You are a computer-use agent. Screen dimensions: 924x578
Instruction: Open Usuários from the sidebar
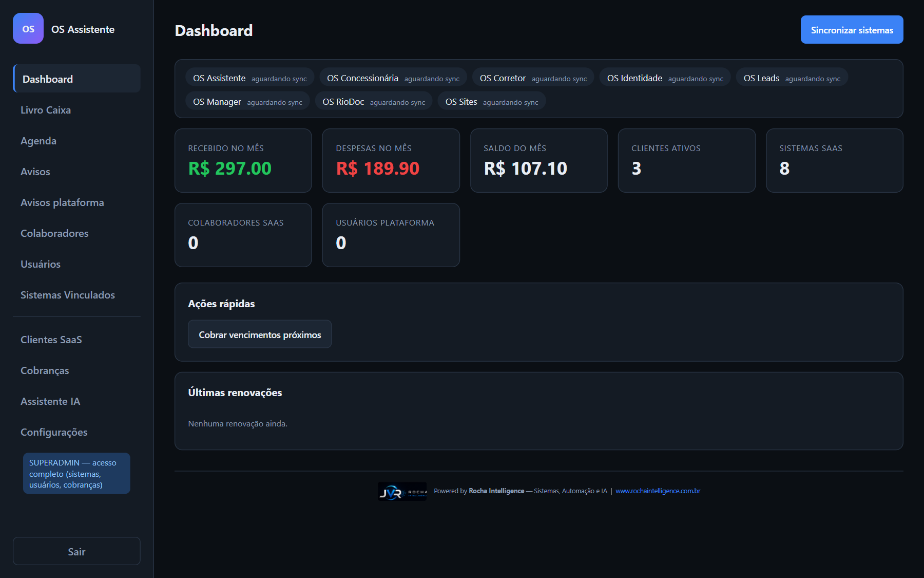pos(76,264)
